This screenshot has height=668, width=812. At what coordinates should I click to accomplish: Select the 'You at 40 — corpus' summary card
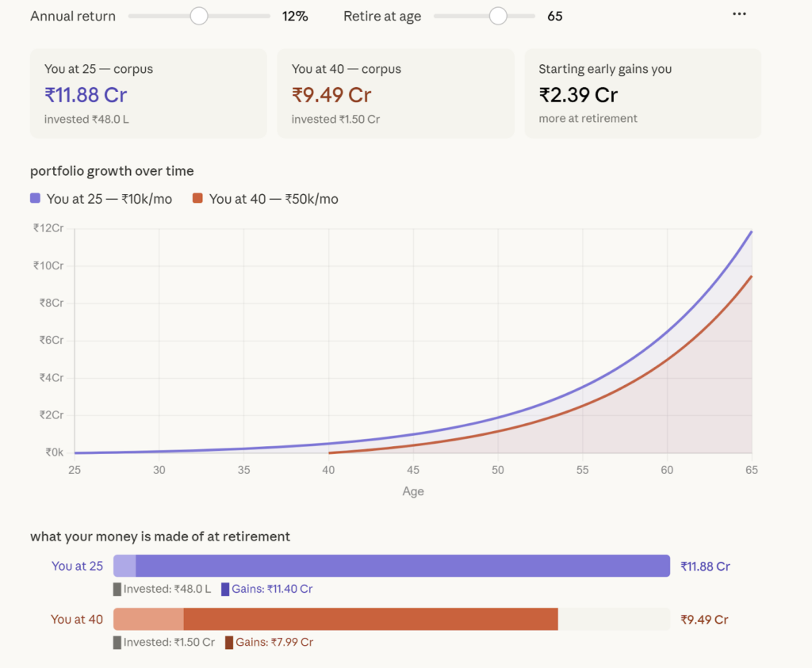tap(395, 94)
